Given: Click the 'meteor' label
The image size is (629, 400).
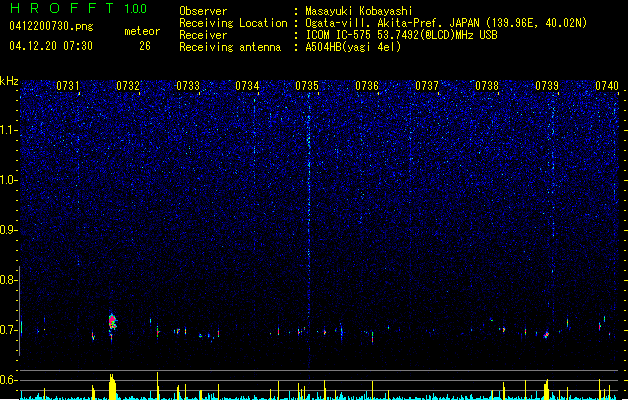Looking at the screenshot, I should tap(142, 31).
